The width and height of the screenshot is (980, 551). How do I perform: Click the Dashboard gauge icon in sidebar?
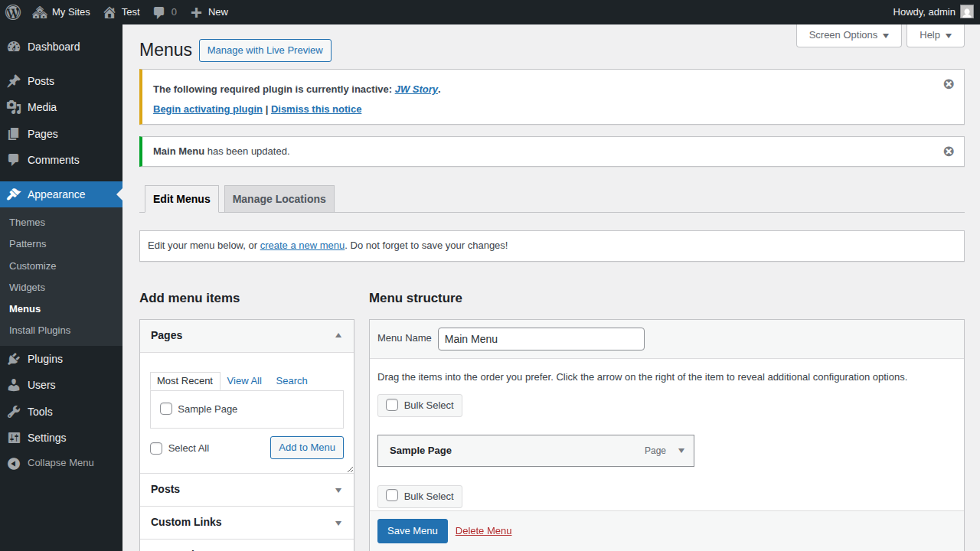click(x=14, y=47)
